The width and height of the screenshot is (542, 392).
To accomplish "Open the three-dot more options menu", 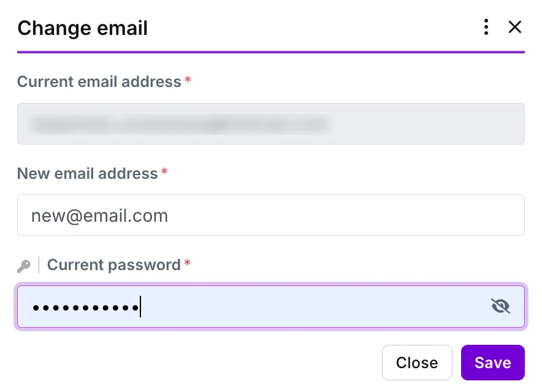I will point(486,27).
